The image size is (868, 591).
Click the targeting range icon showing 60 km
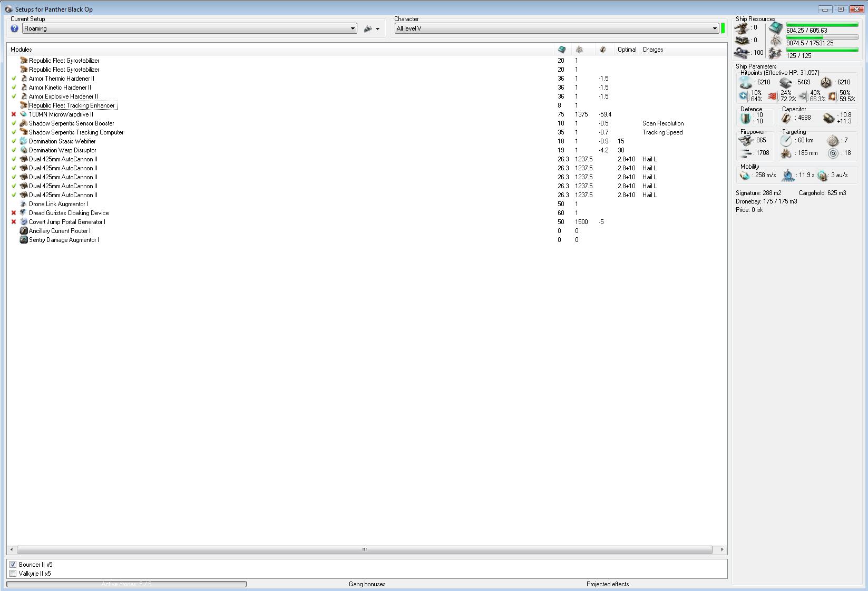786,141
